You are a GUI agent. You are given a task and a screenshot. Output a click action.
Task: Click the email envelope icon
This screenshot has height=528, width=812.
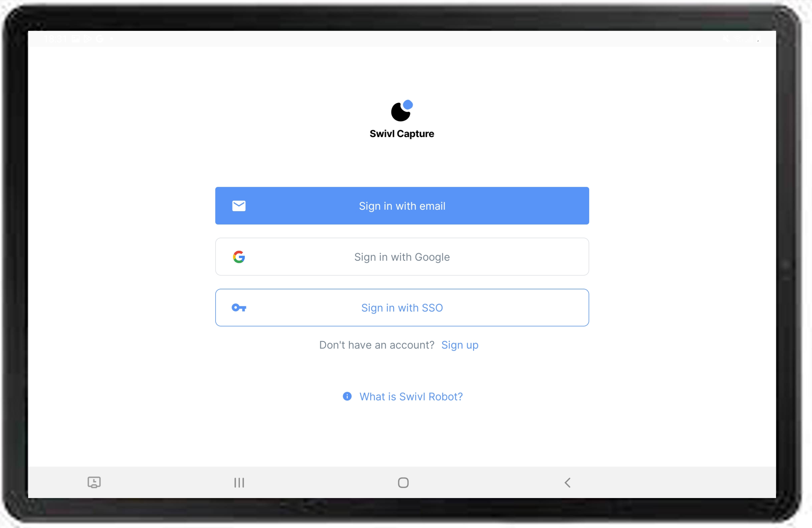click(239, 205)
